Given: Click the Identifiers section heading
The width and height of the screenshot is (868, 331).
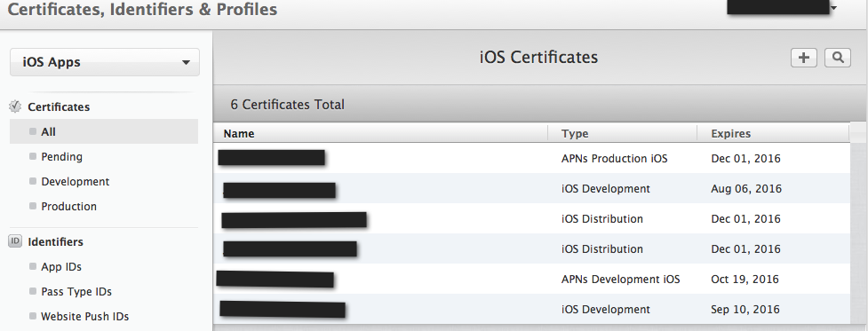Looking at the screenshot, I should (55, 241).
